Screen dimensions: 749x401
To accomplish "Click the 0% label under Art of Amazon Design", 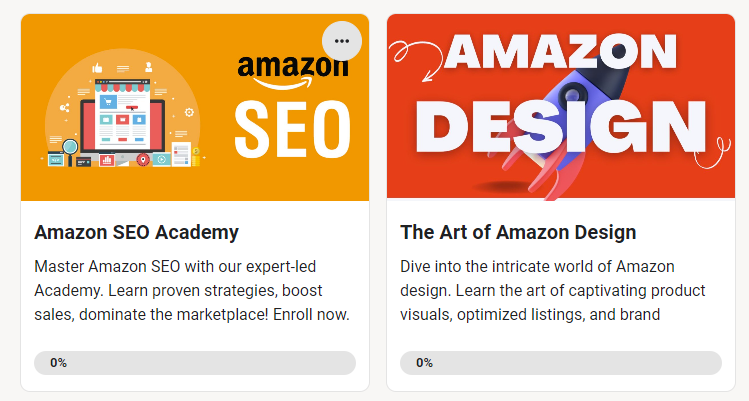I will point(424,363).
